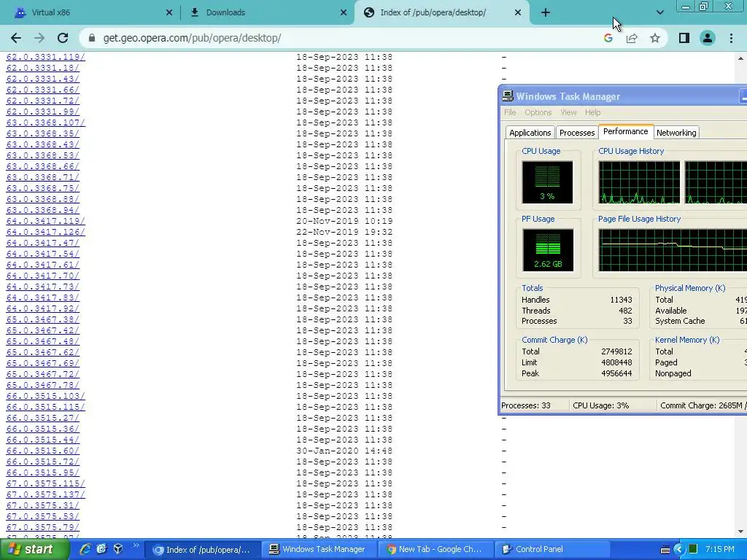Click the second Quick Launch icon

click(x=101, y=549)
